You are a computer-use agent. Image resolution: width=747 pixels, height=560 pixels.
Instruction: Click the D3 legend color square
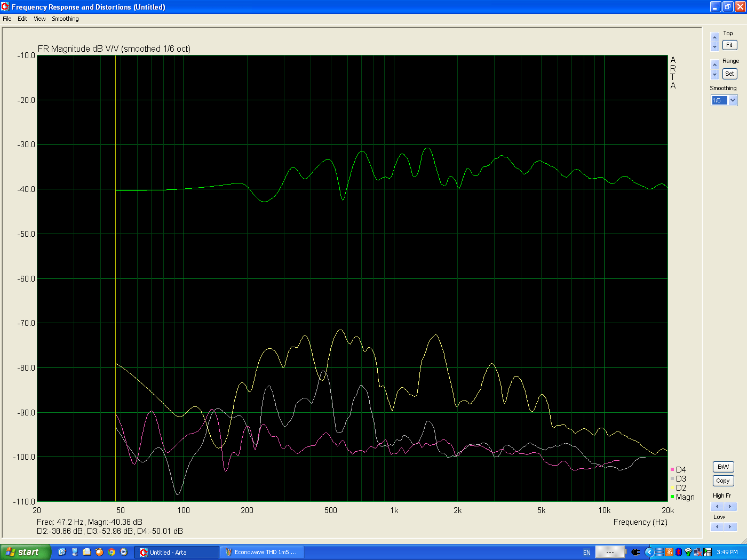[672, 479]
